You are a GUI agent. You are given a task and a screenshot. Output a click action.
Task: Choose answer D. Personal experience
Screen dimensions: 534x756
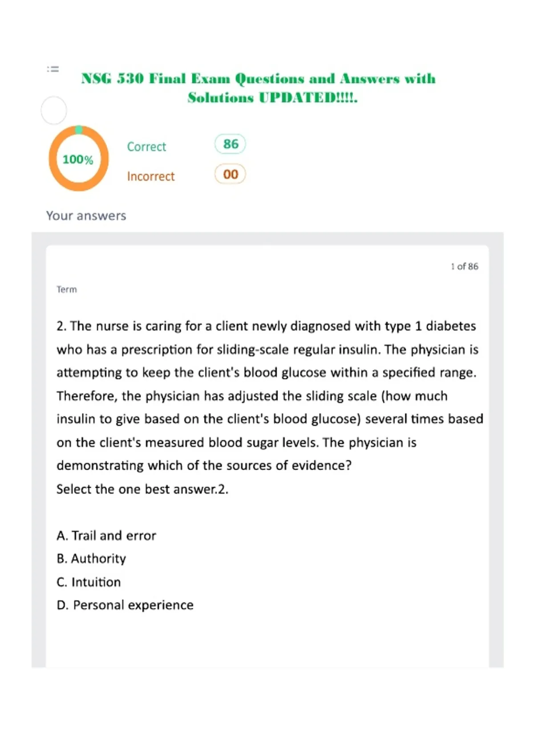pyautogui.click(x=125, y=605)
